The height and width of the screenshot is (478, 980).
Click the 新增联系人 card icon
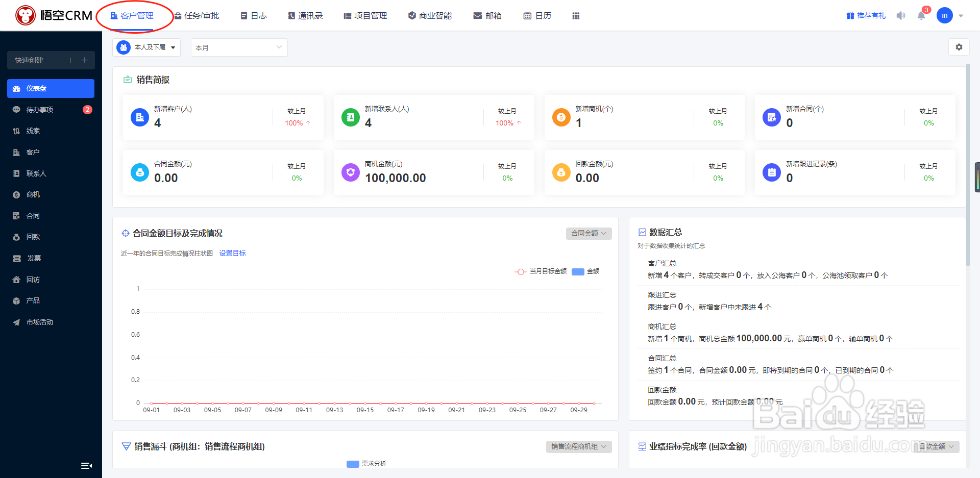coord(351,117)
